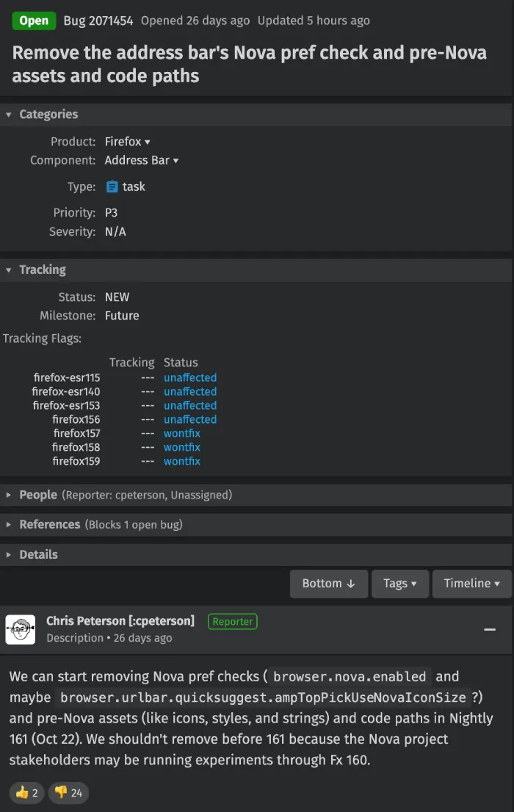The image size is (514, 812).
Task: Click the task type clipboard icon
Action: 112,186
